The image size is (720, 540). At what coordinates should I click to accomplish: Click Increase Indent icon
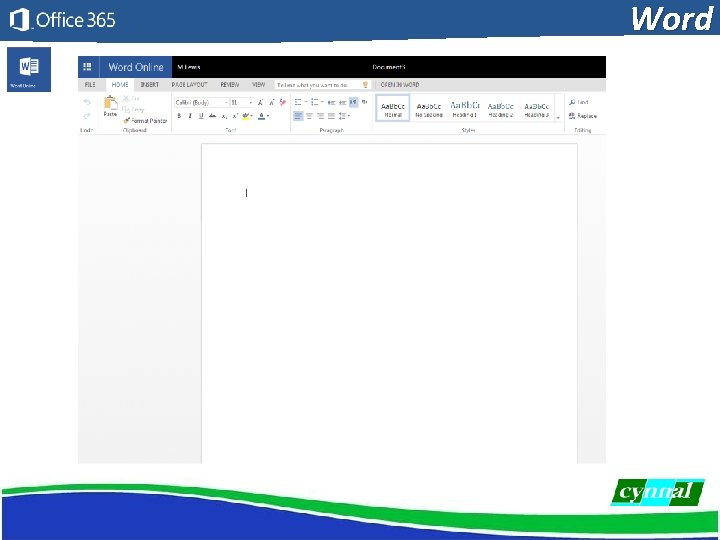[x=342, y=102]
